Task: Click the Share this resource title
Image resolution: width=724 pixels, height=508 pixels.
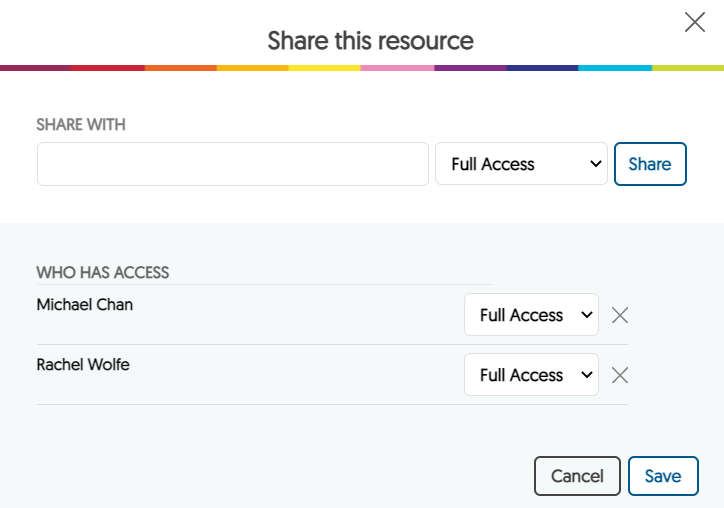Action: [x=370, y=41]
